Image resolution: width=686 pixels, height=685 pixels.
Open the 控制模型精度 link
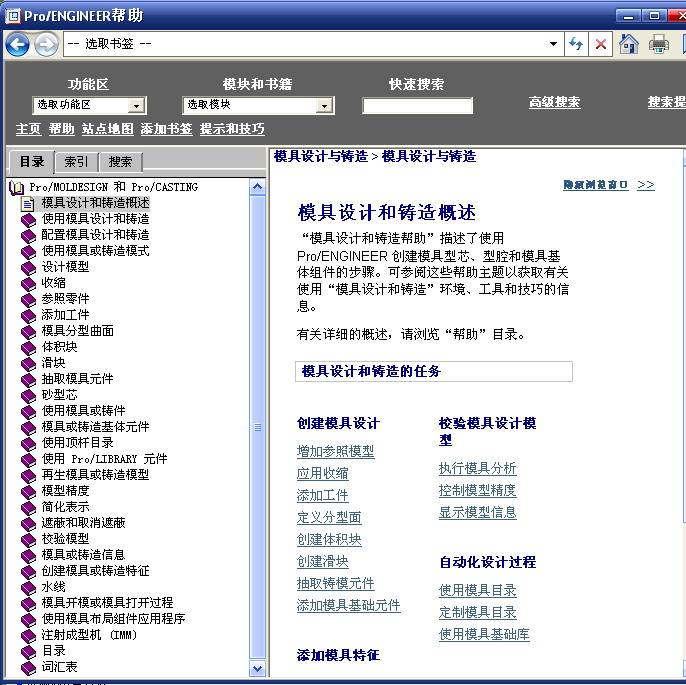pyautogui.click(x=478, y=490)
